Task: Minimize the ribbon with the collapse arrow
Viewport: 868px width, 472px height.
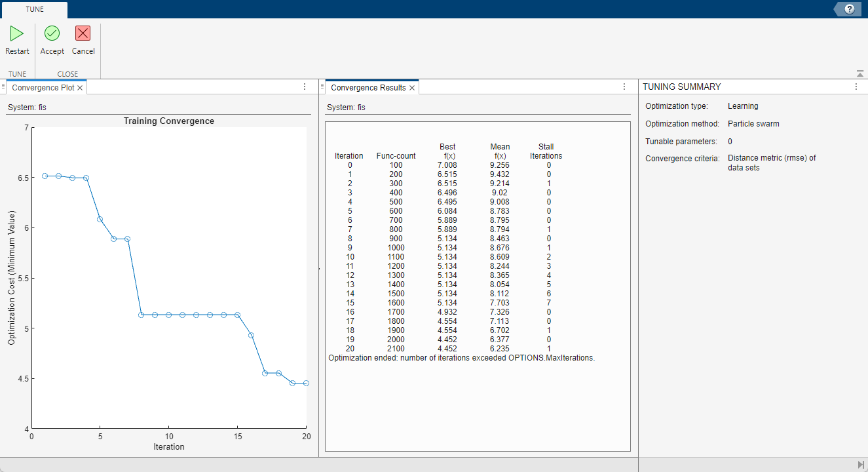Action: (x=861, y=74)
